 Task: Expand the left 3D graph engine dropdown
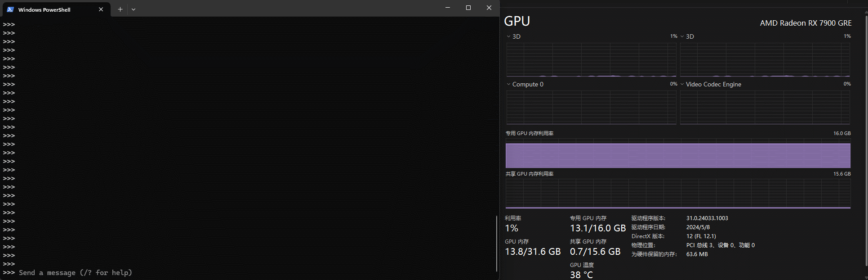pyautogui.click(x=508, y=36)
